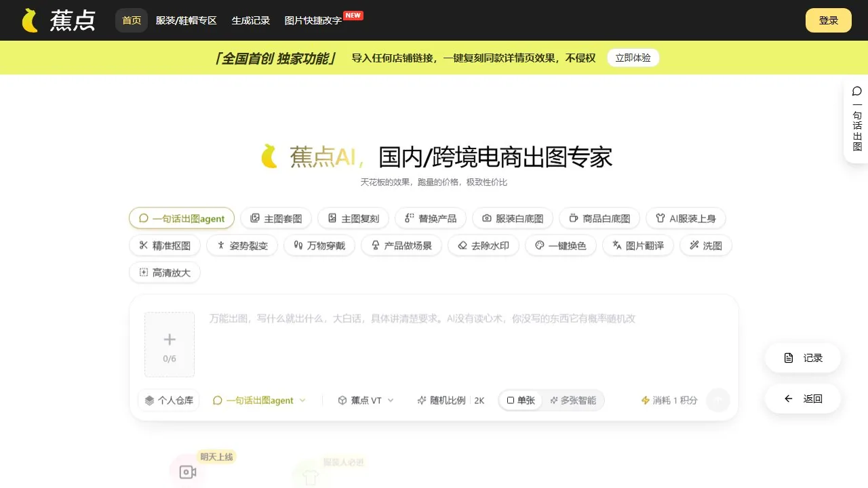This screenshot has width=868, height=488.
Task: Select the 主图复刻 tool chip
Action: (353, 218)
